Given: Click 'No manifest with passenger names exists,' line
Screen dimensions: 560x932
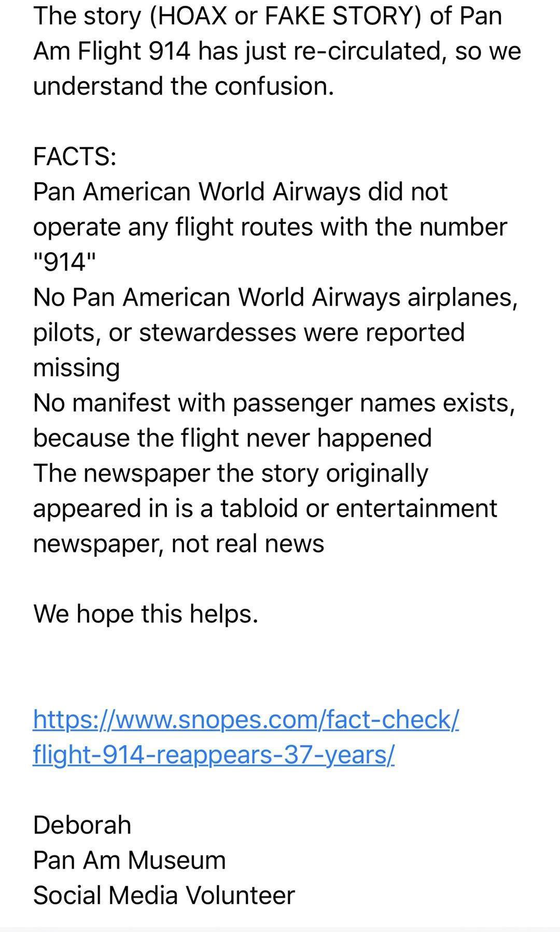Looking at the screenshot, I should (x=274, y=403).
